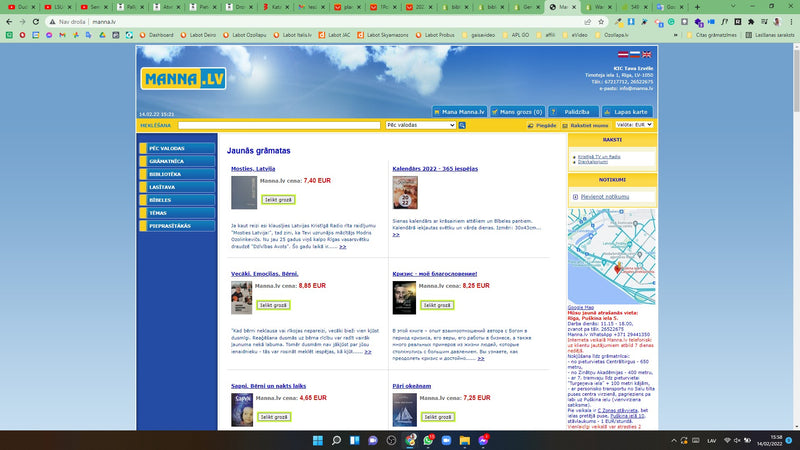Open Messenger from the taskbar

coord(483,440)
